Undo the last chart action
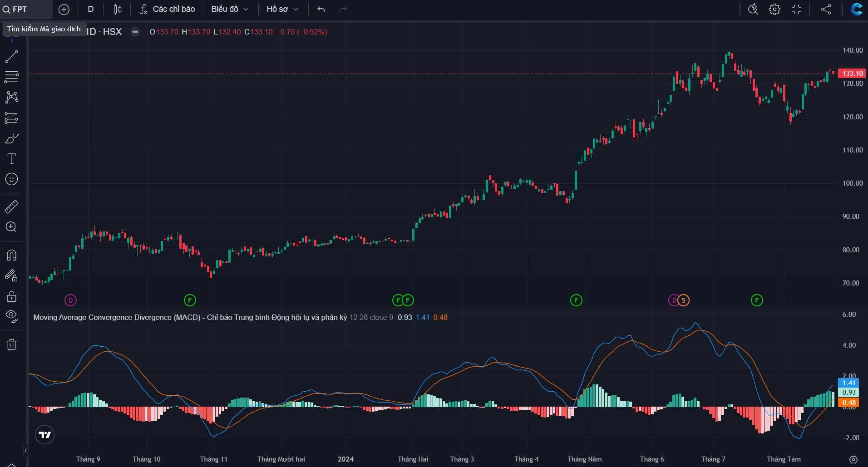The height and width of the screenshot is (467, 868). (321, 9)
